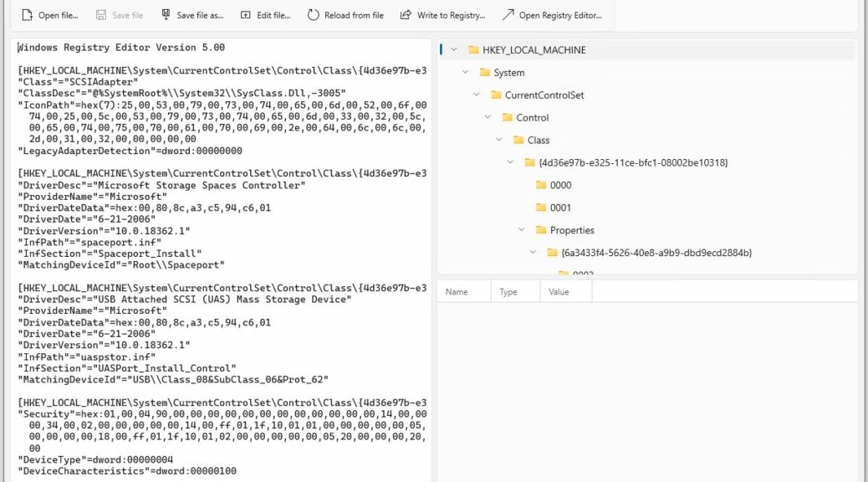Click the "LegacyAdapterDetection"=dword:00000000 line
This screenshot has width=868, height=482.
pos(130,151)
